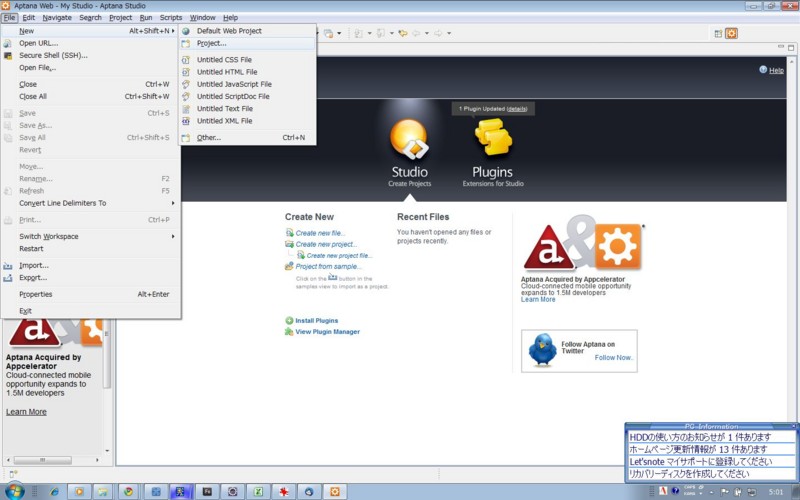
Task: Create an Untitled JavaScript File
Action: (x=247, y=84)
